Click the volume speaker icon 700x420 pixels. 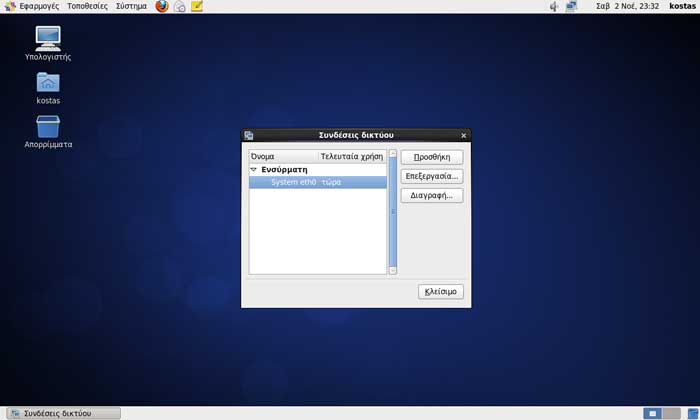(554, 6)
